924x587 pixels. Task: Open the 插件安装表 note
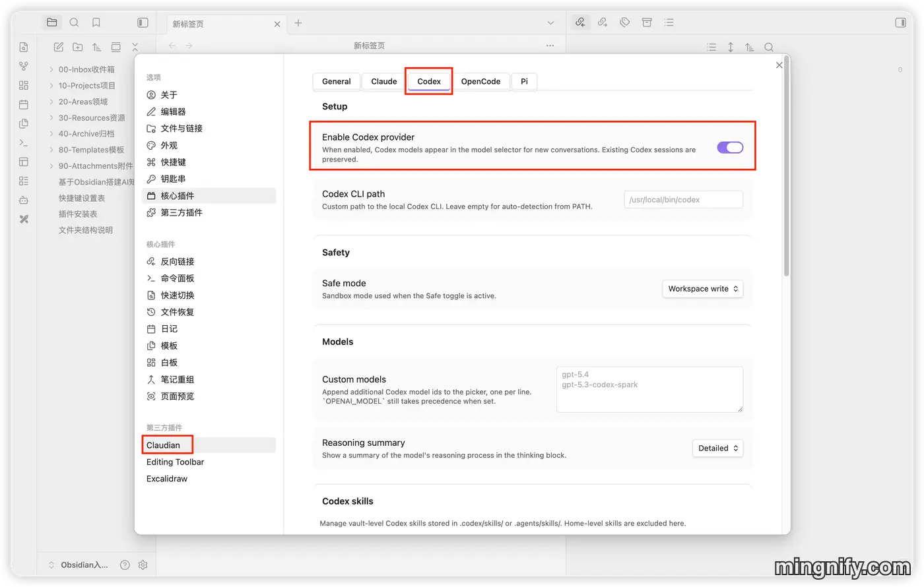click(78, 214)
